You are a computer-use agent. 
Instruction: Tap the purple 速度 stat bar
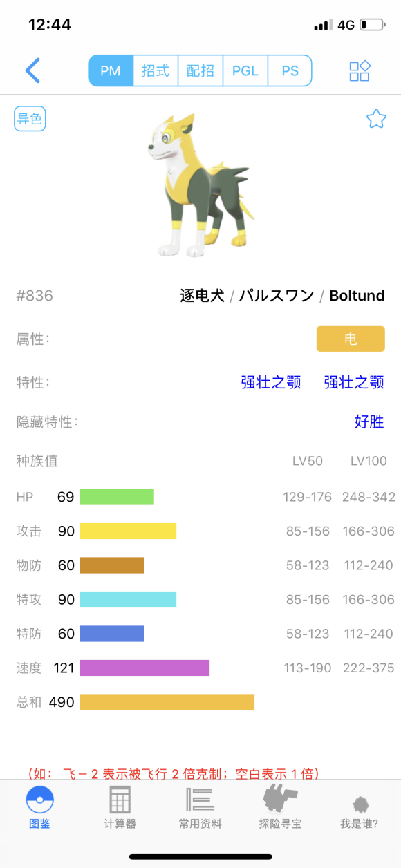144,668
